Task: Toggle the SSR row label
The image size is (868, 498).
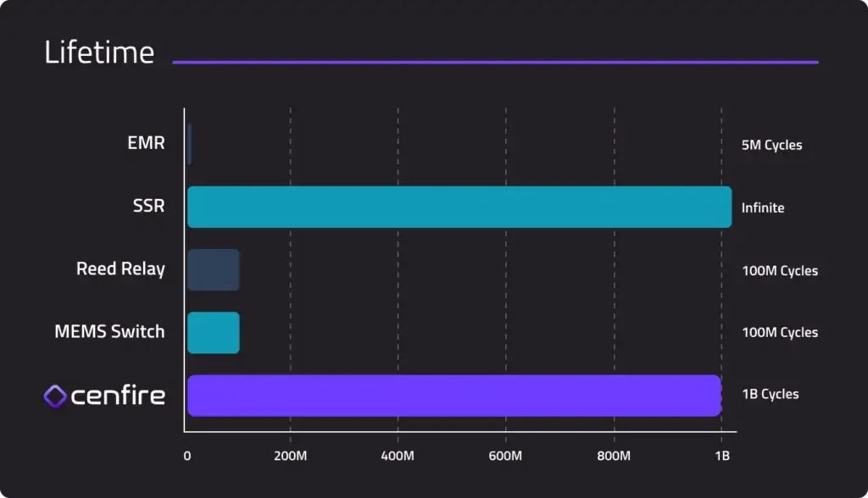Action: tap(149, 205)
